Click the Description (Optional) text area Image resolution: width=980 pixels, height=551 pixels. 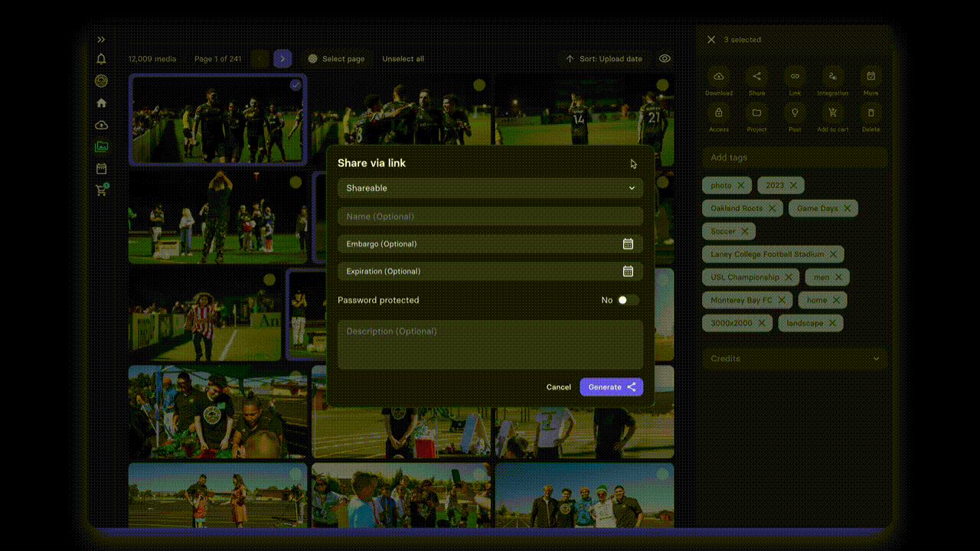coord(490,344)
